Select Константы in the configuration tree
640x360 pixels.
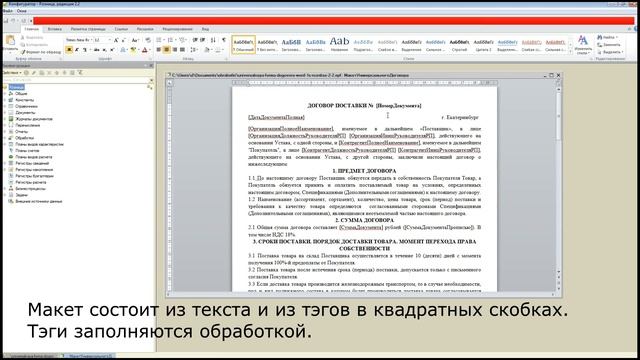pyautogui.click(x=24, y=100)
